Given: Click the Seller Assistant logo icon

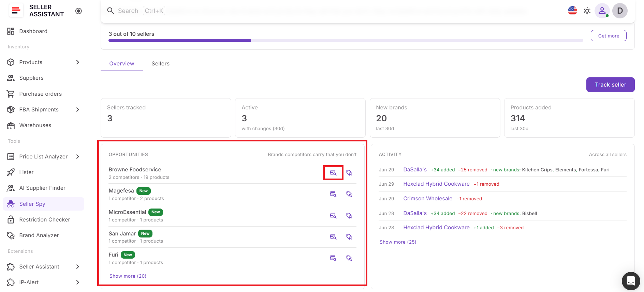Looking at the screenshot, I should pos(16,11).
